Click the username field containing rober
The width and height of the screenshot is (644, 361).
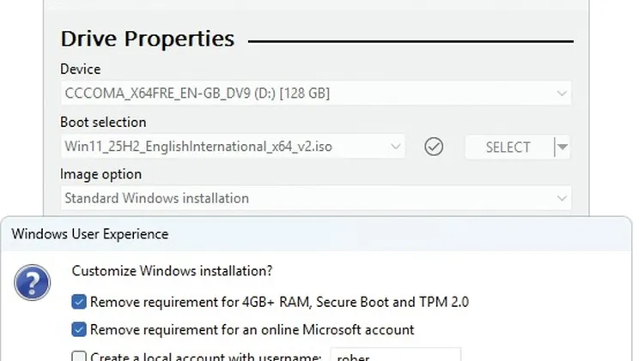[x=396, y=355]
